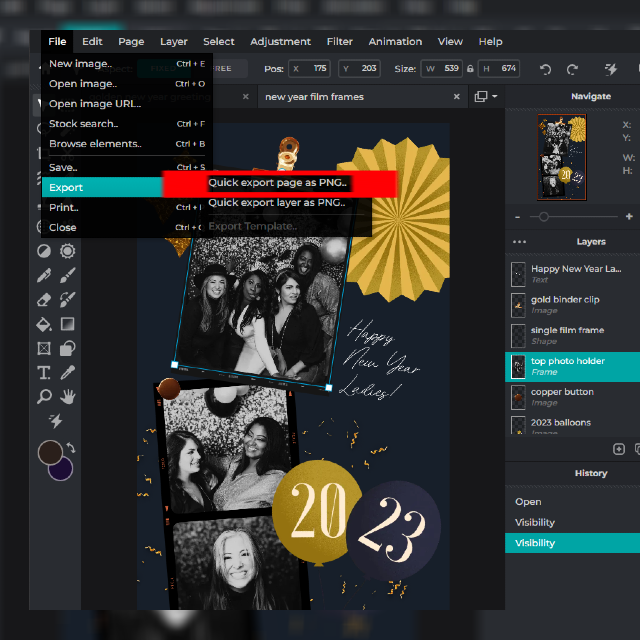The image size is (640, 640).
Task: Open the Layers panel ellipsis menu
Action: (x=519, y=242)
